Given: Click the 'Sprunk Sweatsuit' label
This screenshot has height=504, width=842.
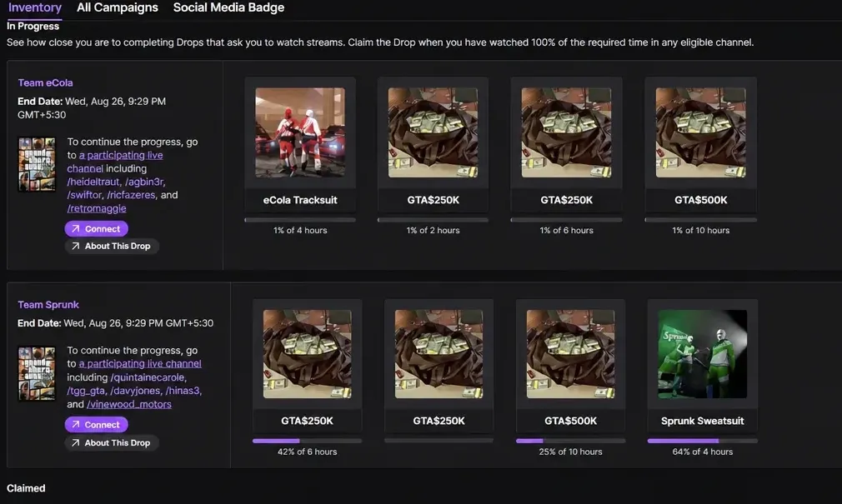Looking at the screenshot, I should pos(703,422).
